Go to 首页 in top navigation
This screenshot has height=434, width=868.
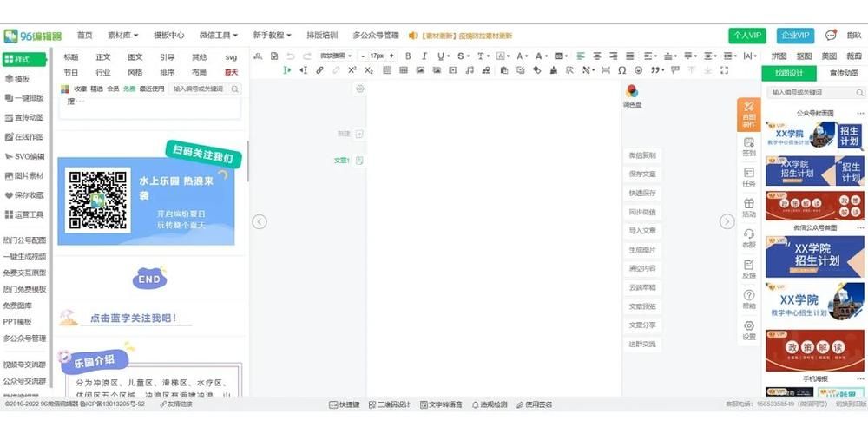point(85,35)
